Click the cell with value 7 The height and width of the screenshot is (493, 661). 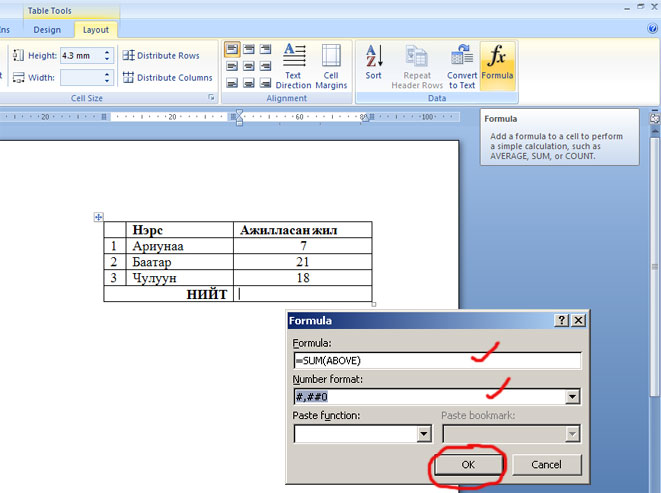(303, 246)
